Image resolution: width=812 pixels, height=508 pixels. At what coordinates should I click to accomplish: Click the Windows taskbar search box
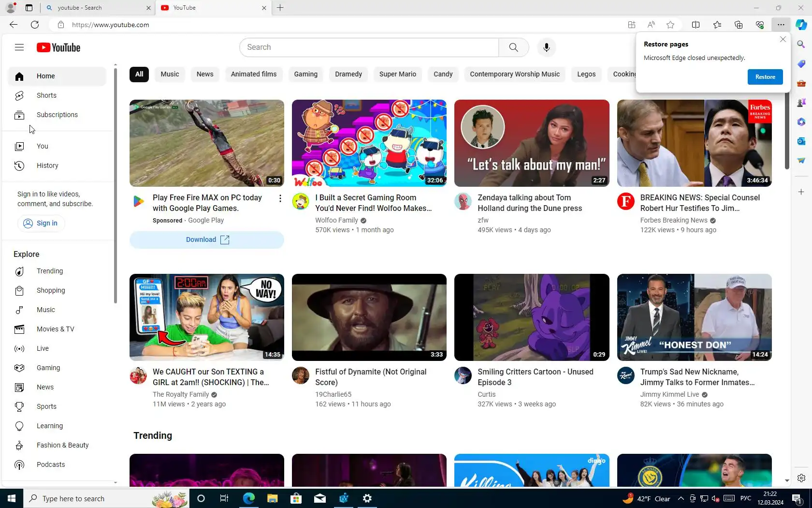click(106, 498)
